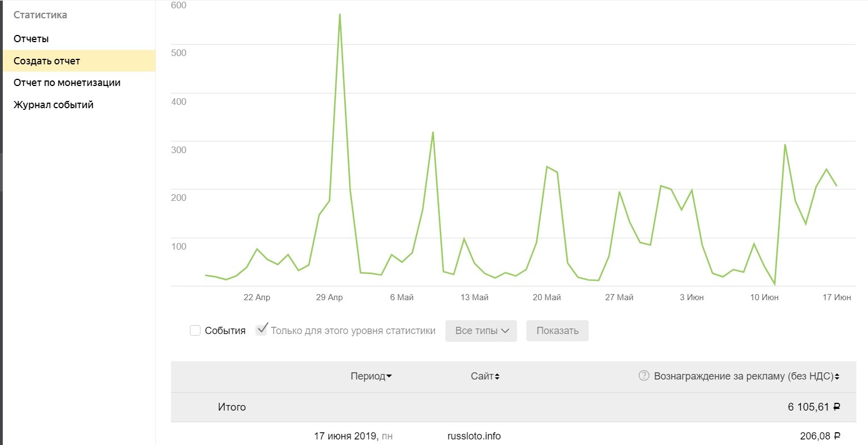Click the sort arrow next to Период

[x=389, y=377]
